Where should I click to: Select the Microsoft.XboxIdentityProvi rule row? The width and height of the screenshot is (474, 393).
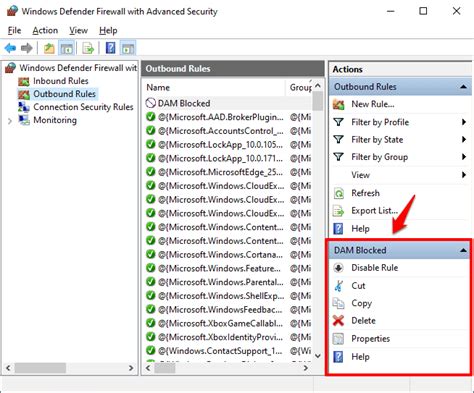228,337
